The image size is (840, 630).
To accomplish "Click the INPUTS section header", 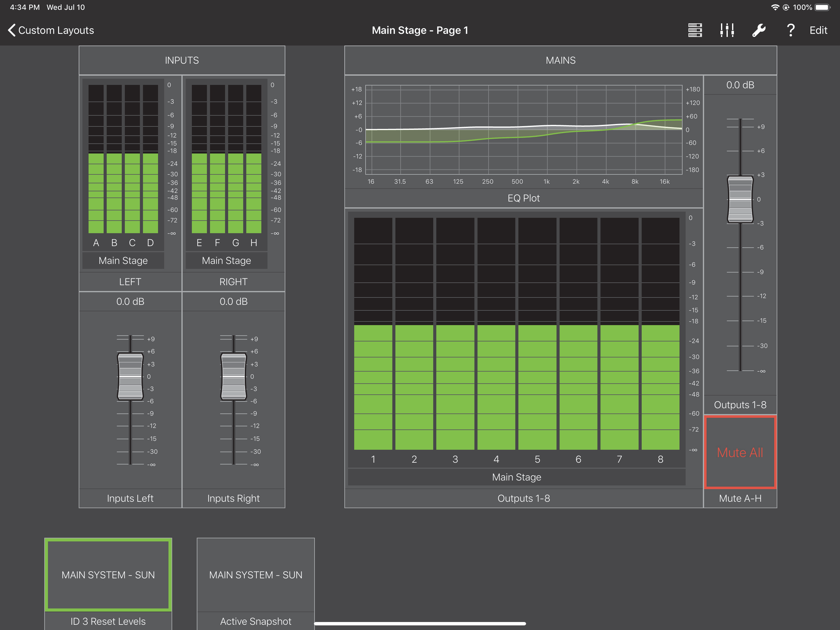I will click(x=182, y=60).
